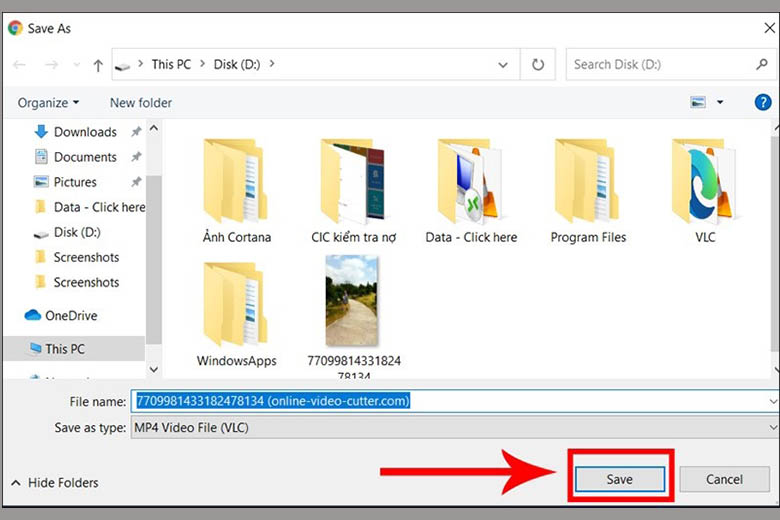Viewport: 780px width, 520px height.
Task: Click the WindowsApps name label
Action: point(236,360)
